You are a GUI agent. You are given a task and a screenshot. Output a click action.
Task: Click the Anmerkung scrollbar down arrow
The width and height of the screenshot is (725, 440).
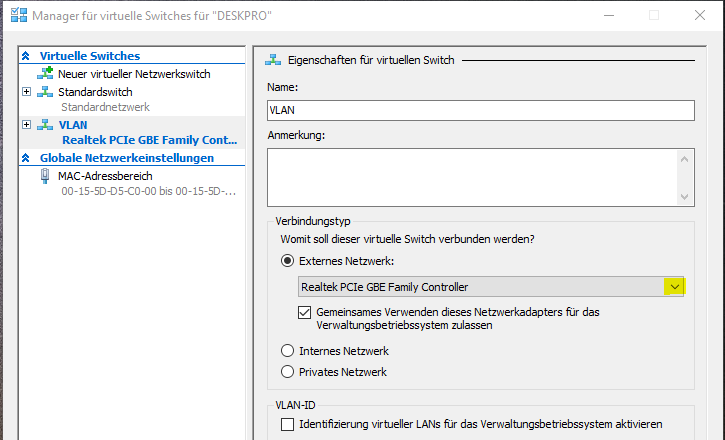point(684,197)
